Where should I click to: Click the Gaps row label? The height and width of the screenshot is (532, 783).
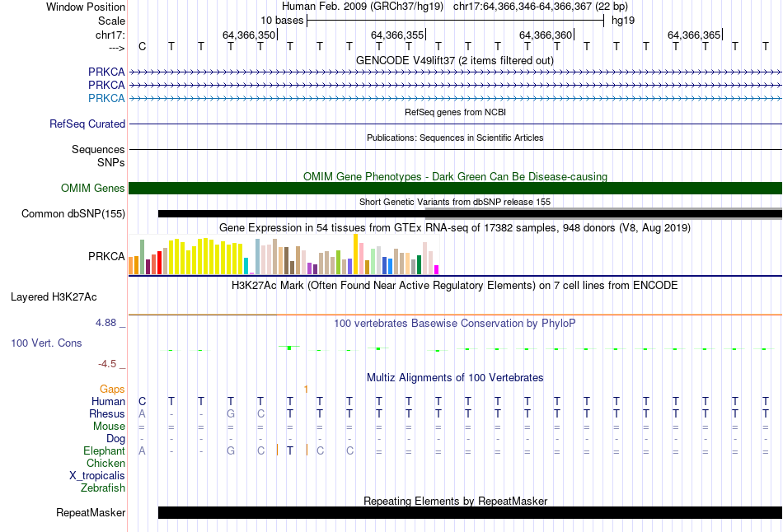(112, 389)
